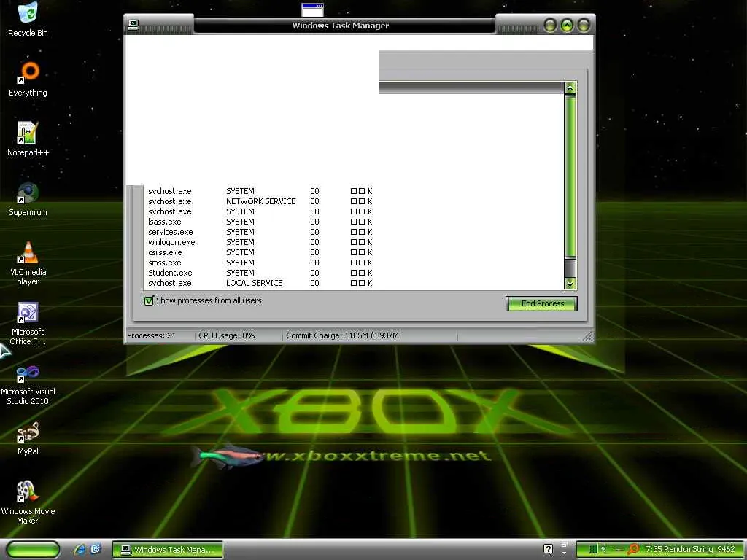The image size is (747, 560).
Task: Select the Student.exe process row
Action: 354,273
